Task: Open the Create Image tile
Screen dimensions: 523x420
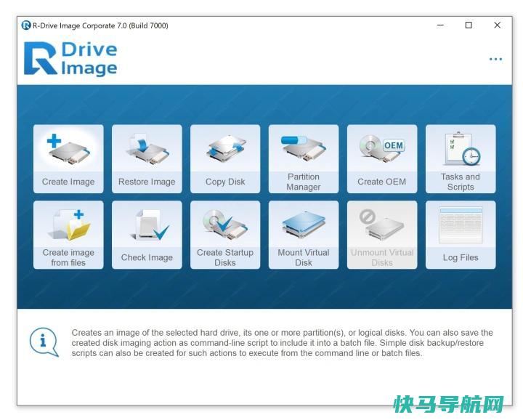Action: click(x=68, y=159)
